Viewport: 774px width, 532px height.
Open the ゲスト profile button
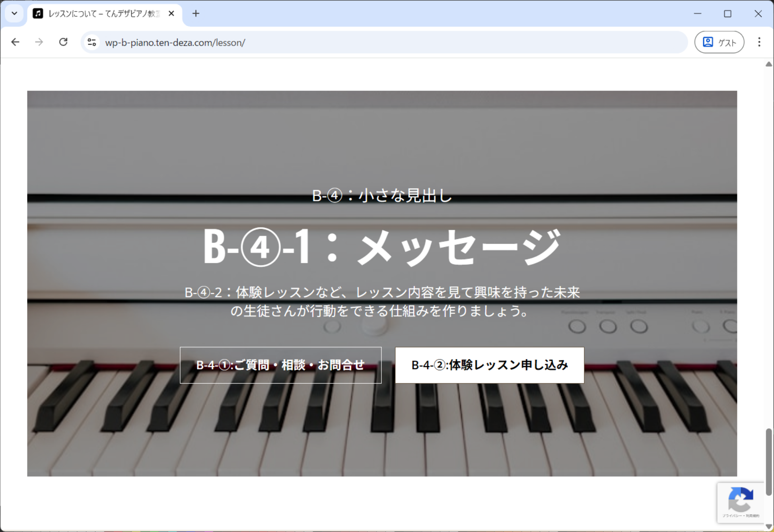tap(719, 42)
